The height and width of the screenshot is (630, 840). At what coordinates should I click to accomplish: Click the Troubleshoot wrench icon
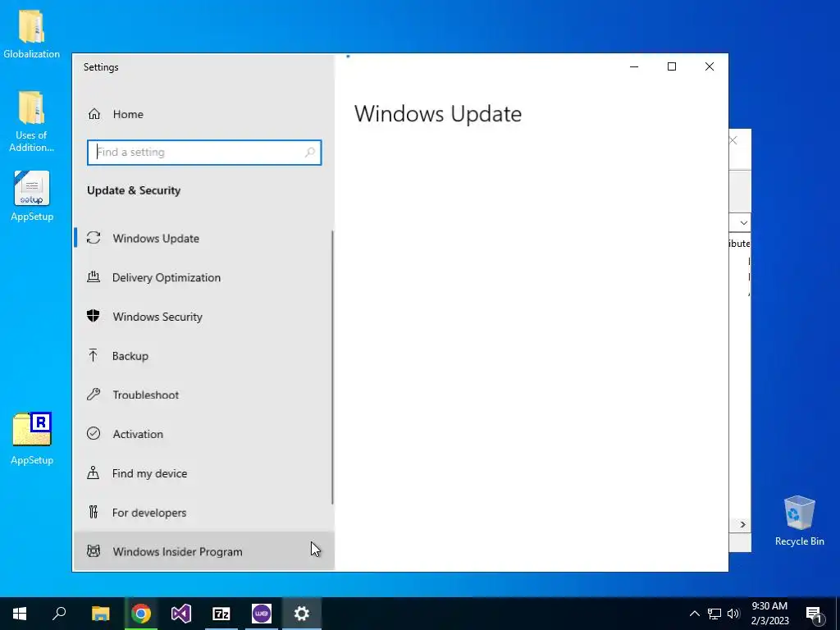tap(94, 395)
